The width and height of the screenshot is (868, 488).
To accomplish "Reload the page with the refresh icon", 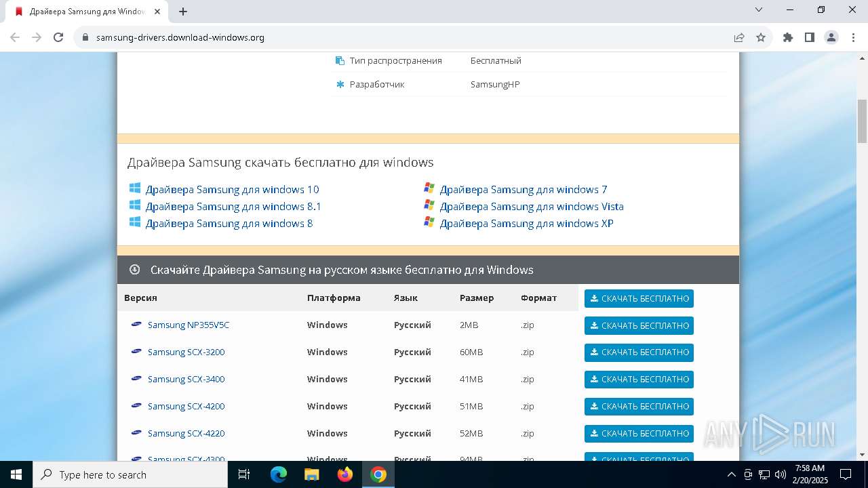I will (x=58, y=37).
